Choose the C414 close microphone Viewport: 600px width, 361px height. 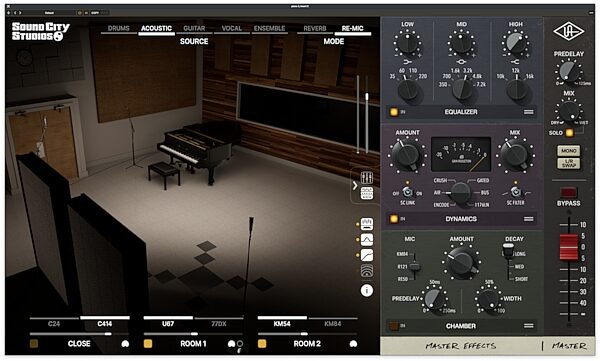104,322
